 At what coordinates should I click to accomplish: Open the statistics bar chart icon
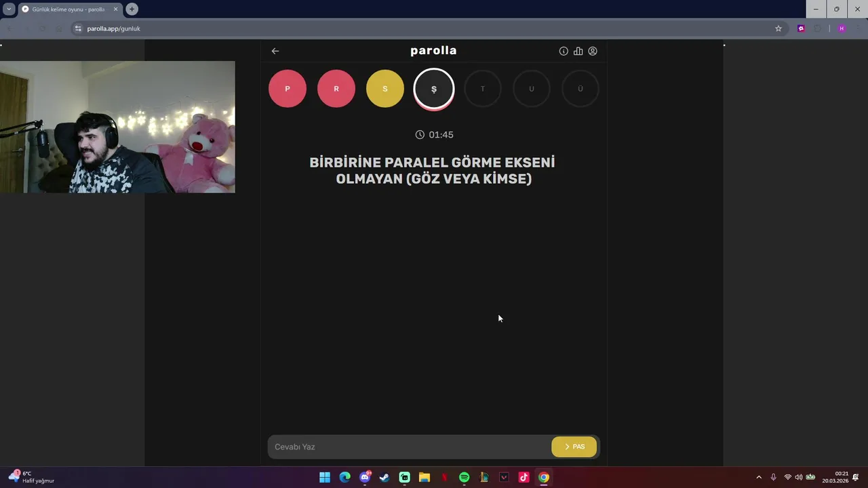pos(578,51)
